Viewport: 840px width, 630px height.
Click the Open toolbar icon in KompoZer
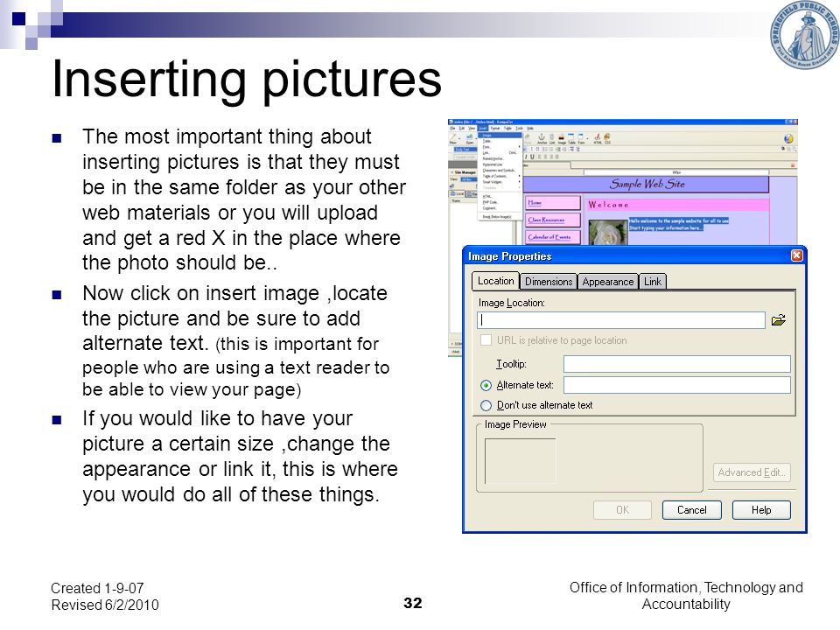coord(470,139)
